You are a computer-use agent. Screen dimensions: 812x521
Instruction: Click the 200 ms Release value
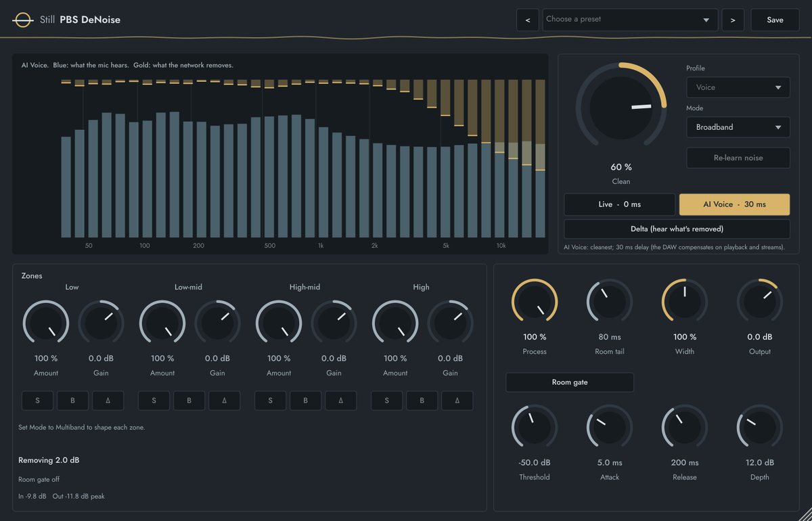pos(685,463)
